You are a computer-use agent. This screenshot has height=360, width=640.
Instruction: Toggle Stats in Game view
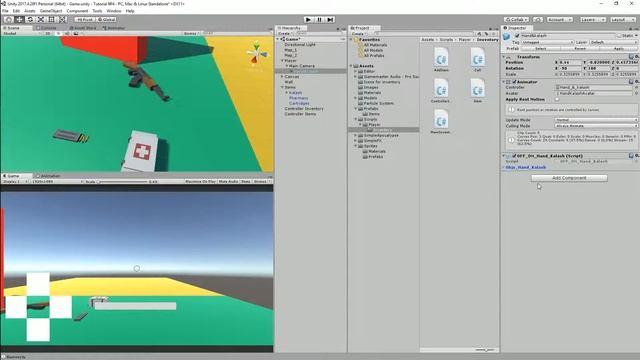point(246,182)
